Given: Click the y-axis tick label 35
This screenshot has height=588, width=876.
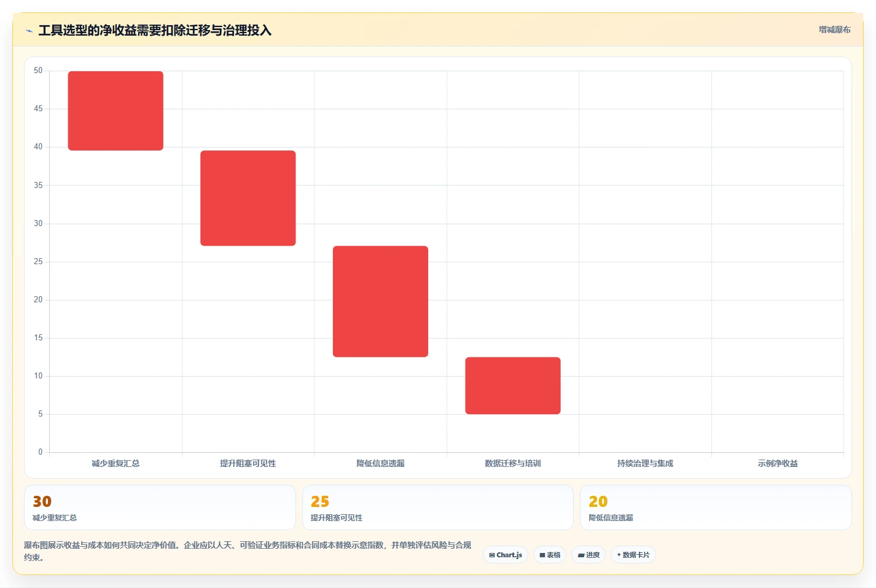Looking at the screenshot, I should coord(38,185).
